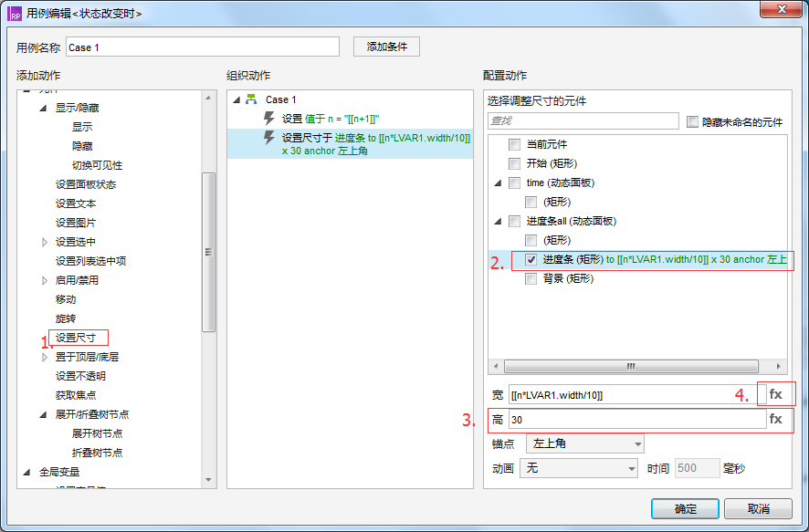The height and width of the screenshot is (532, 809).
Task: Select the 设置图片 action
Action: (76, 223)
